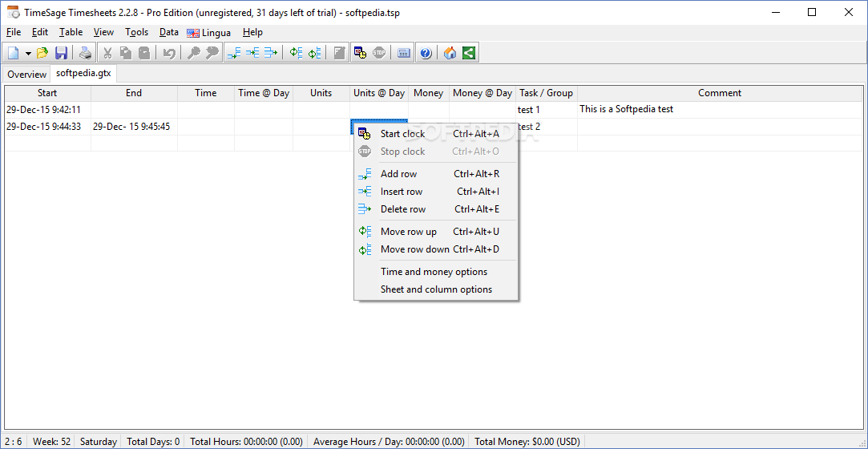868x449 pixels.
Task: Click the green Share toolbar icon
Action: pyautogui.click(x=469, y=53)
